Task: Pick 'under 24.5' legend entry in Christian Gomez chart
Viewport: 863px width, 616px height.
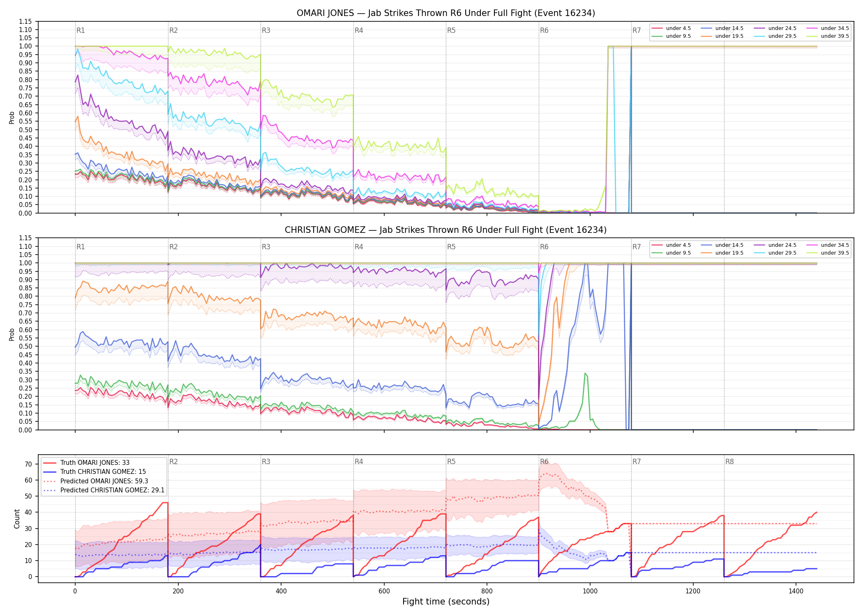Action: tap(775, 245)
